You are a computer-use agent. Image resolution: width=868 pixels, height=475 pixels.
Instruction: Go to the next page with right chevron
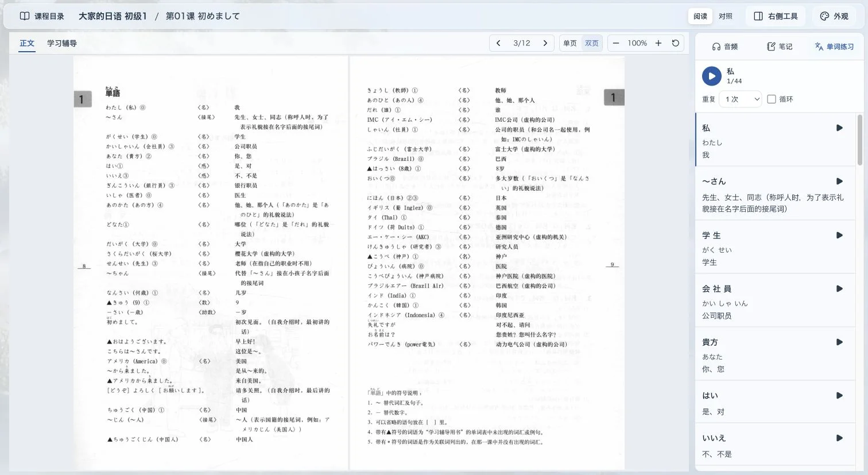click(x=545, y=43)
